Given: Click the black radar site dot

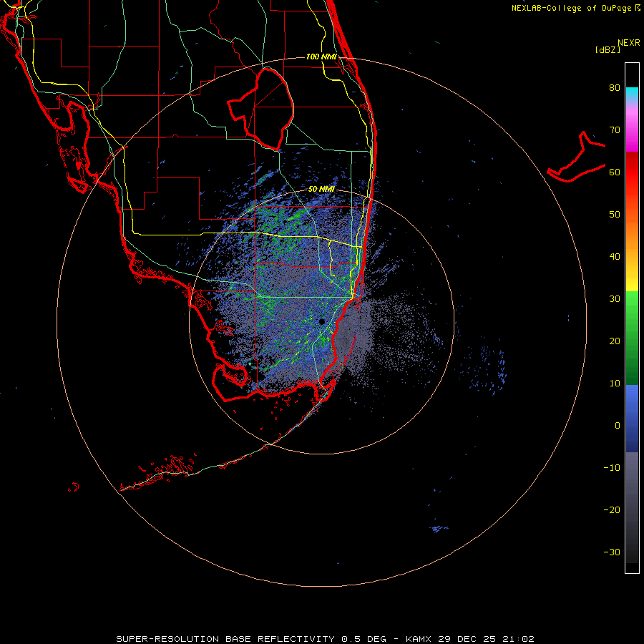Looking at the screenshot, I should (x=322, y=321).
